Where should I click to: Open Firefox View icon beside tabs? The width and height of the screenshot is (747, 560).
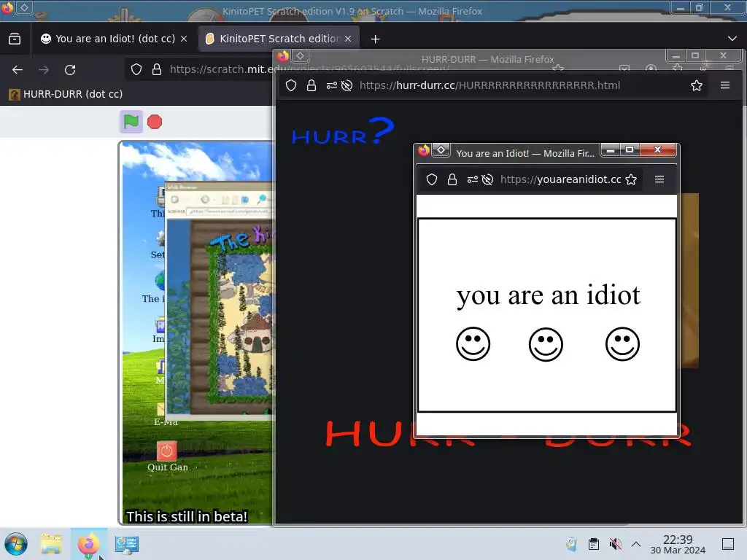point(15,39)
